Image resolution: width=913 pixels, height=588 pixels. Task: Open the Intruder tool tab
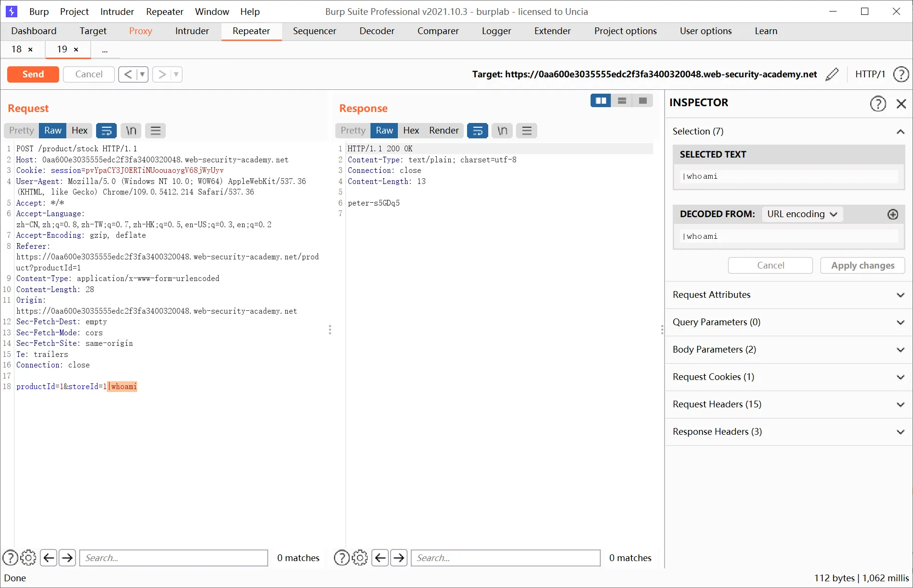tap(192, 31)
